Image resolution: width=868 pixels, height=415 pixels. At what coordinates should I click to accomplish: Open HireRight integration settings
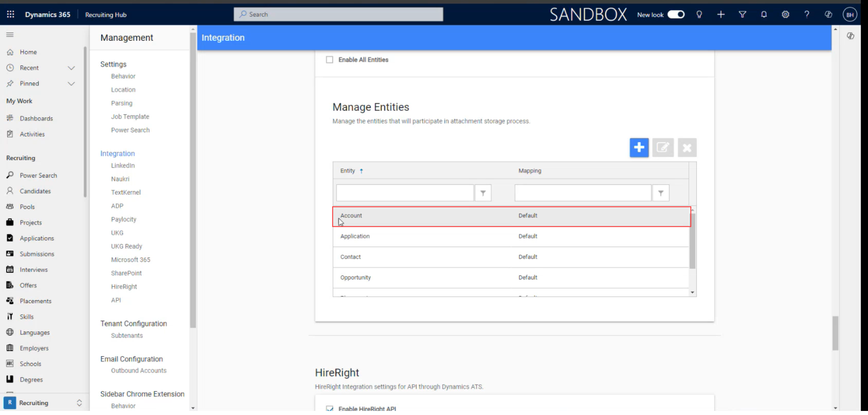click(124, 287)
